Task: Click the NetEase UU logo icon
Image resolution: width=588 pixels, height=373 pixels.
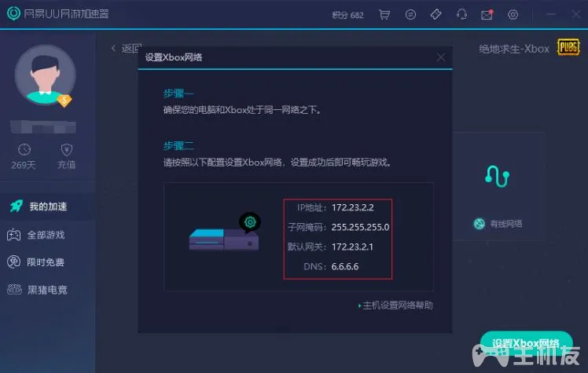Action: [14, 13]
